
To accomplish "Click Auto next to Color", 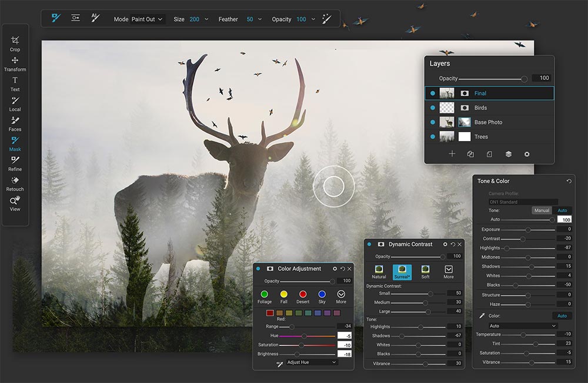I will click(562, 315).
